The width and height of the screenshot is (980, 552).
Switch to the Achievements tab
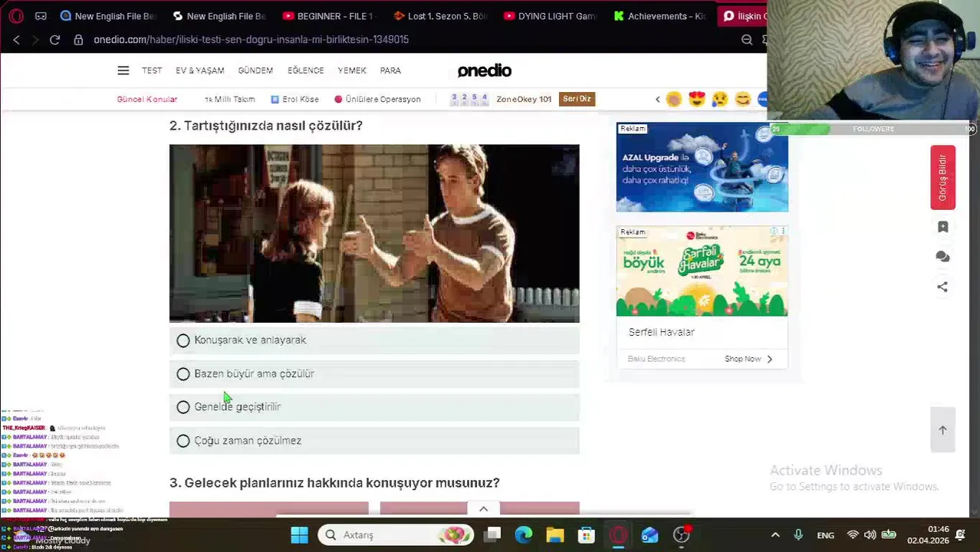(x=659, y=15)
